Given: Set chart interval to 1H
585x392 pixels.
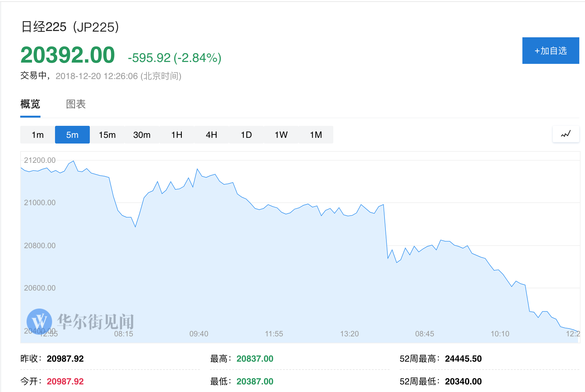Looking at the screenshot, I should [177, 135].
